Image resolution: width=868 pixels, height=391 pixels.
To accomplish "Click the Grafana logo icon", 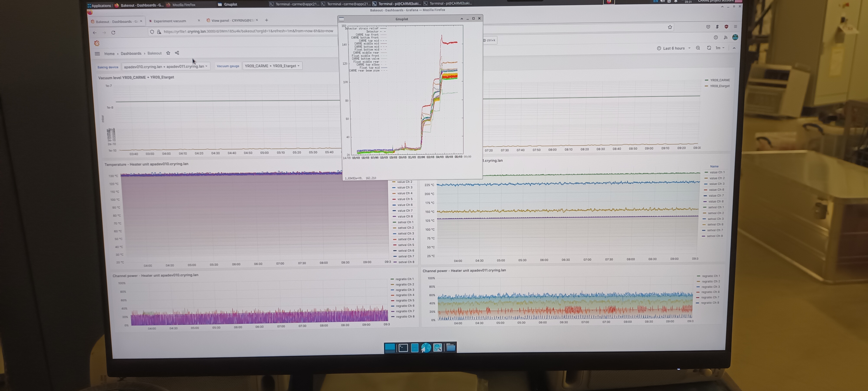I will 97,43.
